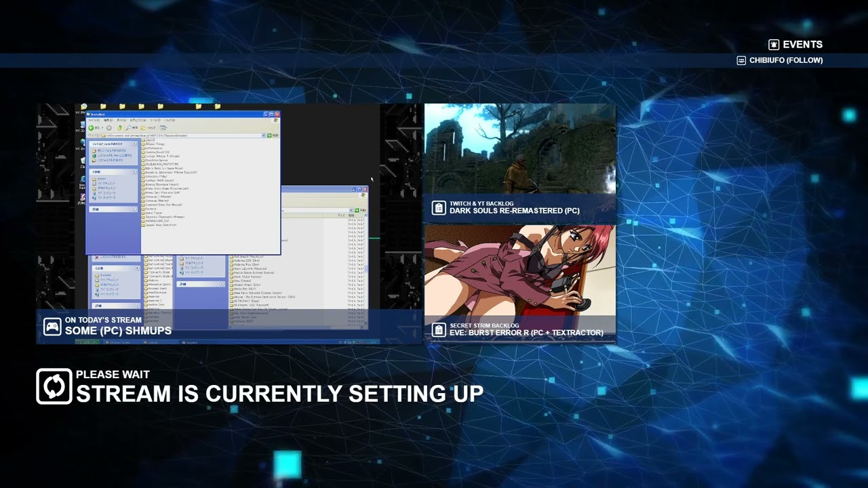The height and width of the screenshot is (488, 868).
Task: Click the CHIBIUFO (FOLLOW) event entry
Action: point(786,60)
